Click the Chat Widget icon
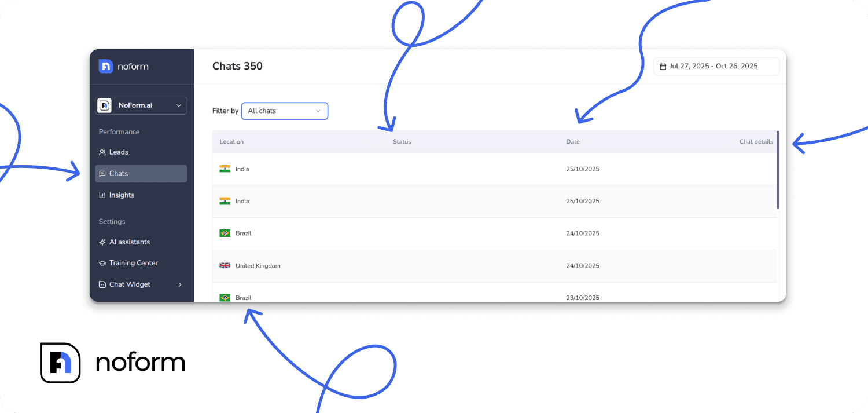This screenshot has width=868, height=413. click(102, 284)
